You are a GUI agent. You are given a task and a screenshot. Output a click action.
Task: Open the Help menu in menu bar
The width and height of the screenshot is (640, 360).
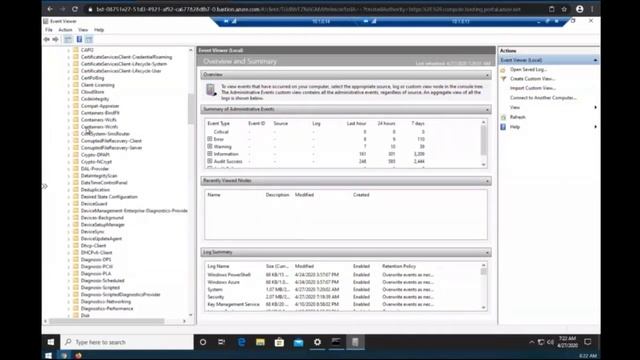99,30
